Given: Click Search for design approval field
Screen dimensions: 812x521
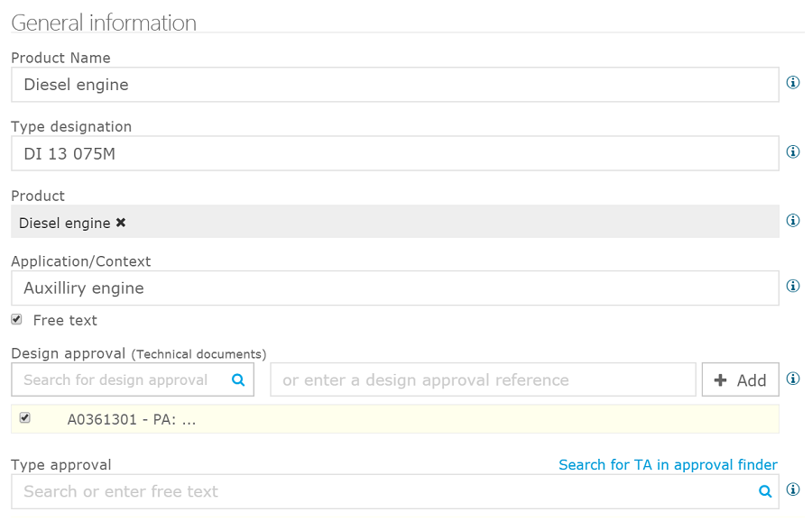Looking at the screenshot, I should (122, 380).
